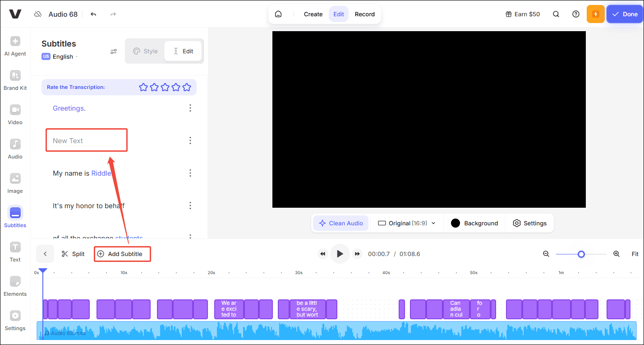The image size is (644, 345).
Task: Open options menu for the New Text subtitle
Action: 190,140
